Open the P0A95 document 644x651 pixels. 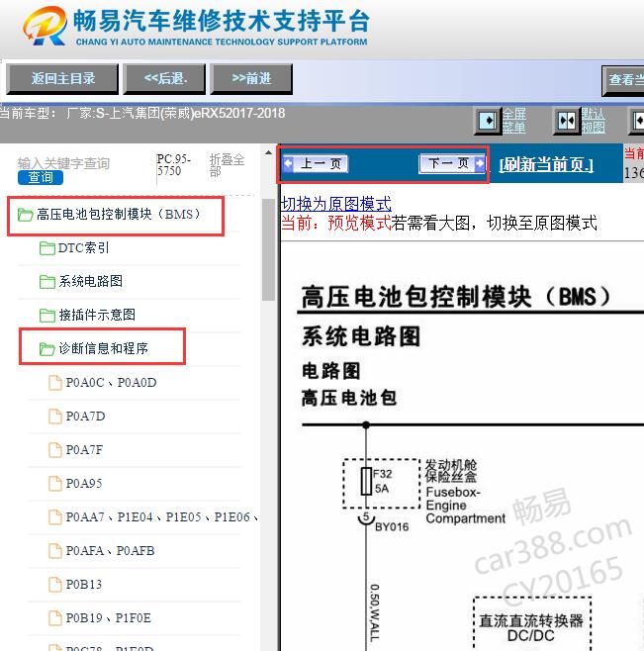coord(83,483)
